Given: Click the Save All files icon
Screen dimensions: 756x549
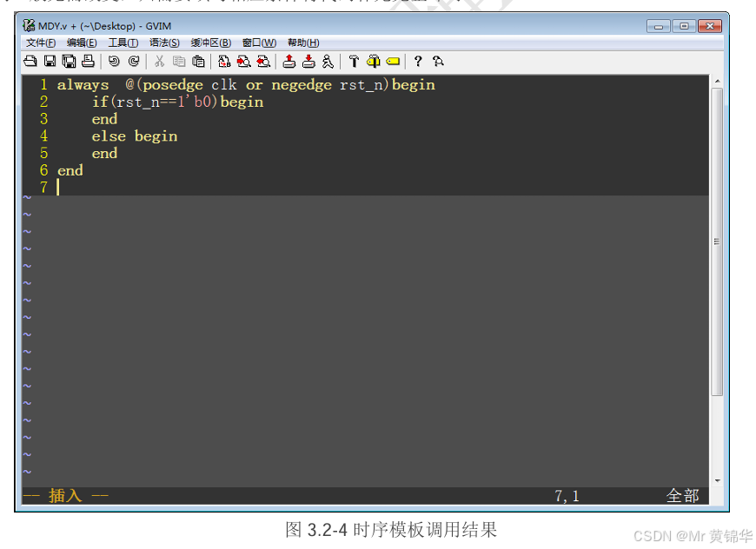Looking at the screenshot, I should click(69, 61).
